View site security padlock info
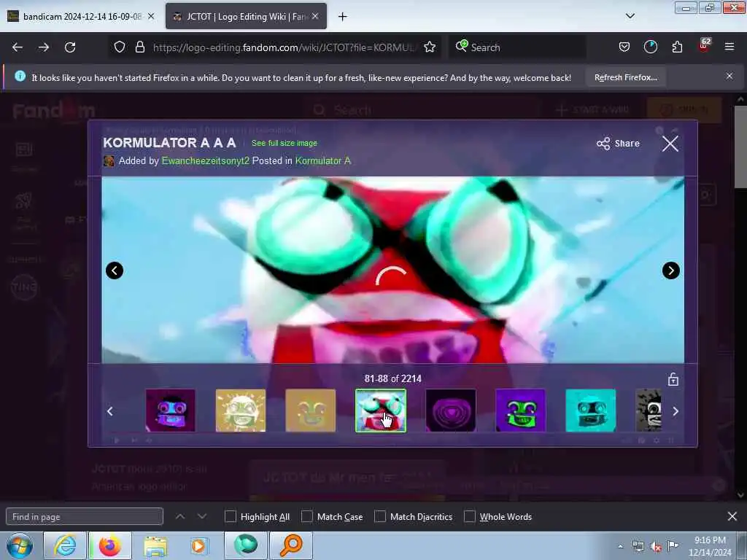Screen dimensions: 747x560 point(139,47)
